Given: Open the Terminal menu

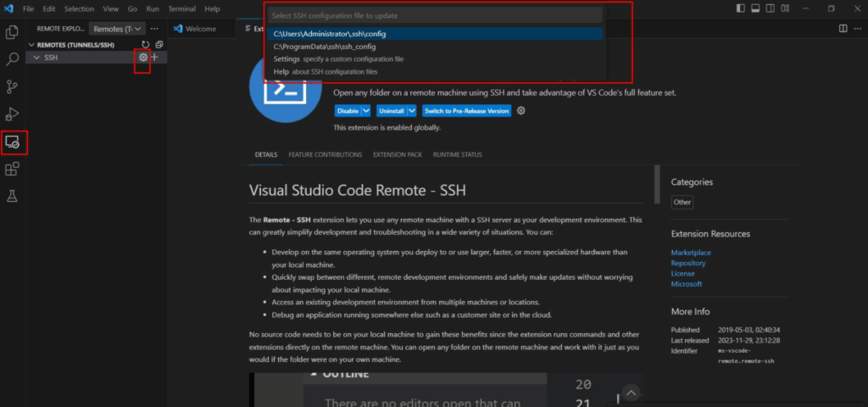Looking at the screenshot, I should tap(181, 8).
